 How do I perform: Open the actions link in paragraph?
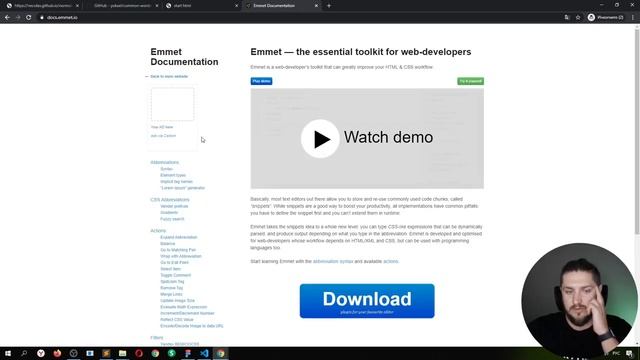(390, 261)
